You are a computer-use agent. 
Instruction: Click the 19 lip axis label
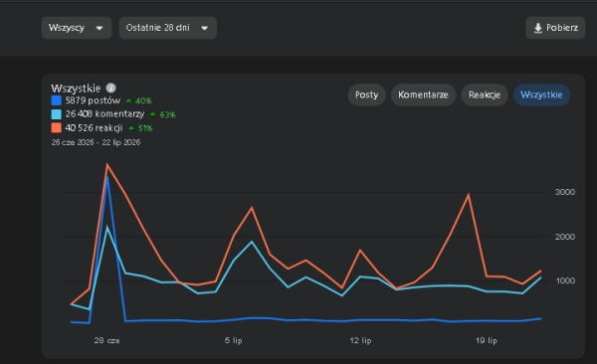point(487,340)
